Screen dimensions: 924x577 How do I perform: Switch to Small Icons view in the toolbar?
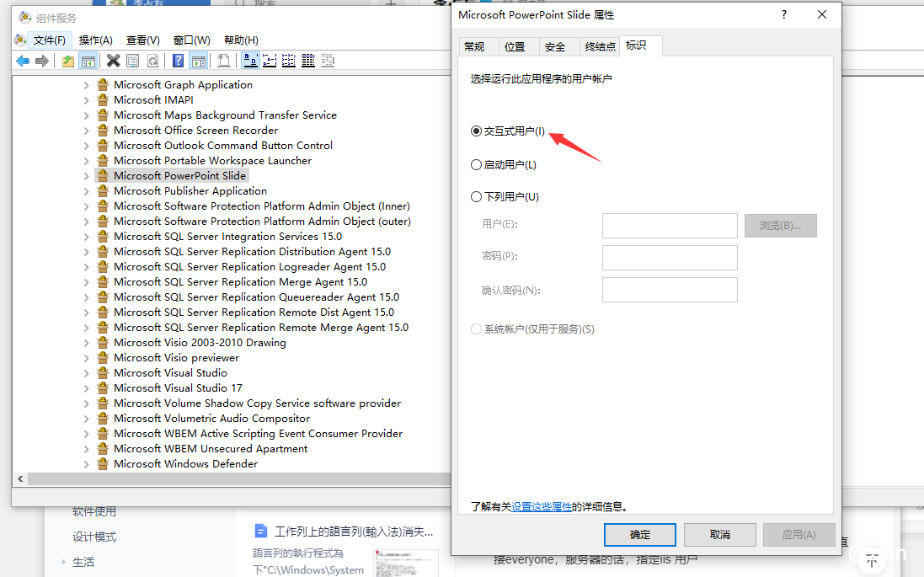270,61
